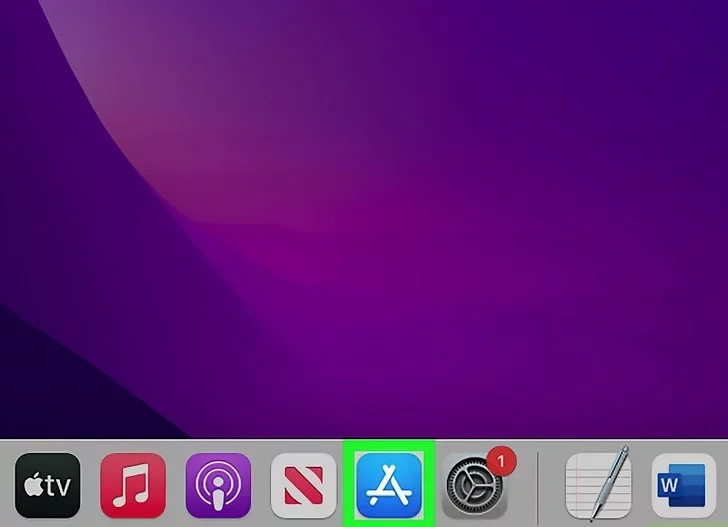The width and height of the screenshot is (728, 527).
Task: Open the Podcasts app icon
Action: [x=218, y=485]
